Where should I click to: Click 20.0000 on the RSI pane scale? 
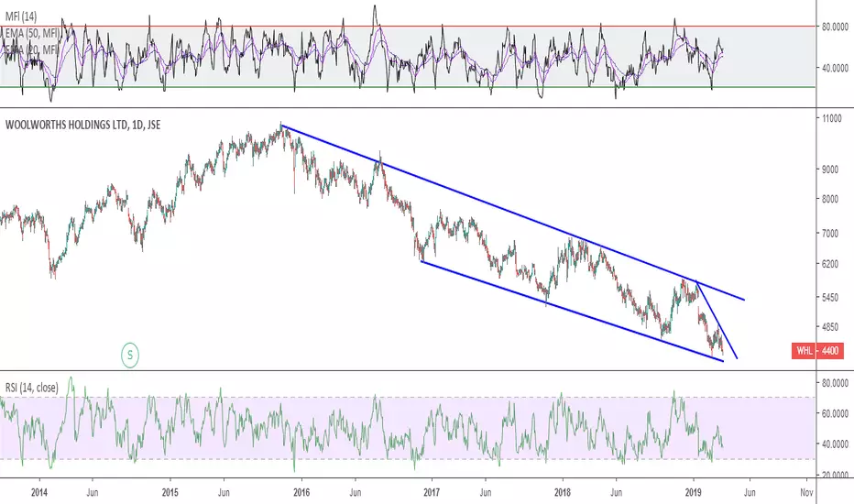[835, 475]
